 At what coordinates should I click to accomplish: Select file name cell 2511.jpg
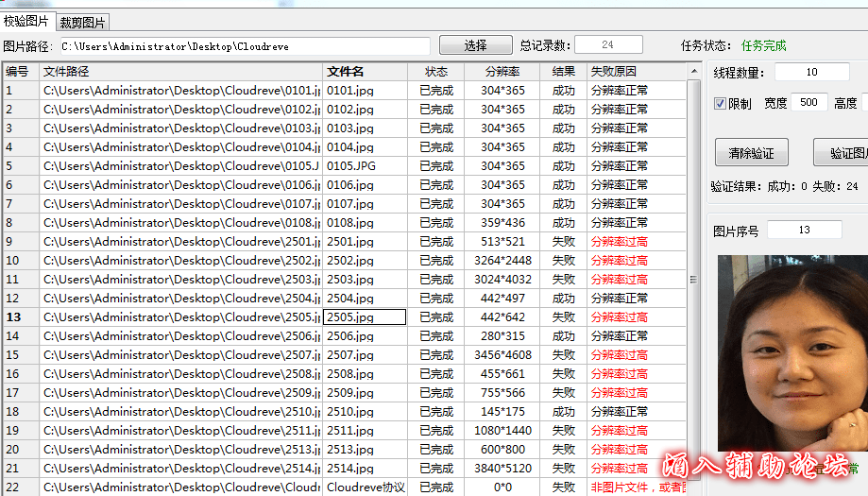365,430
